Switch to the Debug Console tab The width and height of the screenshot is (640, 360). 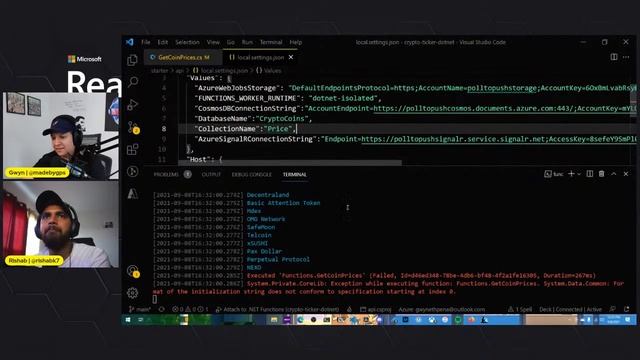click(x=251, y=174)
